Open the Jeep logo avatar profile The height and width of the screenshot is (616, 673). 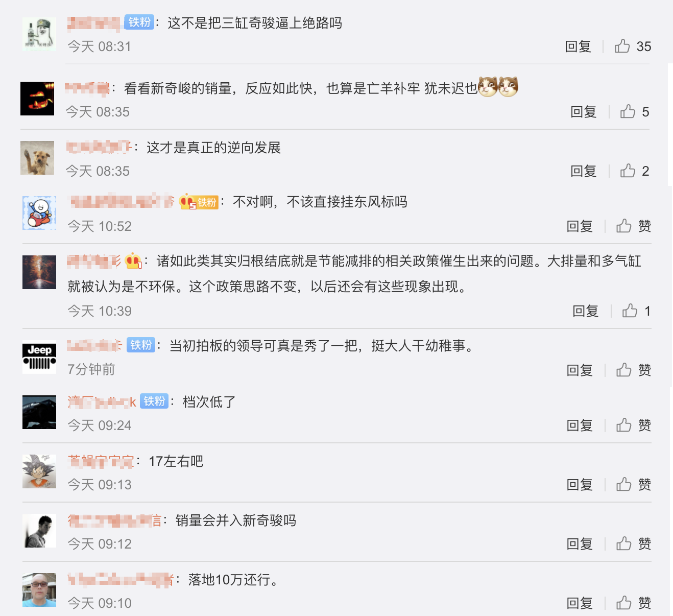point(39,357)
